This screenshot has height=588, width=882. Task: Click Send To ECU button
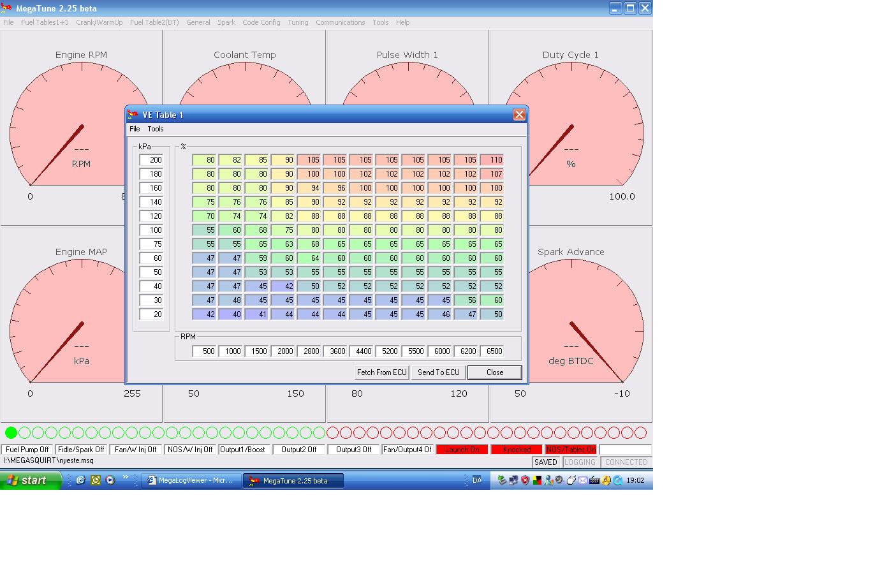[x=438, y=372]
